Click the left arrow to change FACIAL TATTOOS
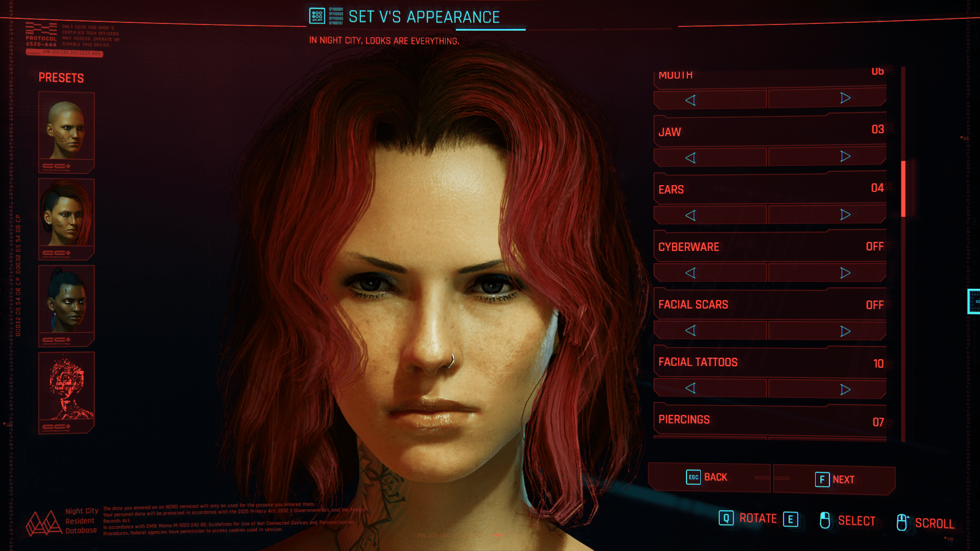 690,388
